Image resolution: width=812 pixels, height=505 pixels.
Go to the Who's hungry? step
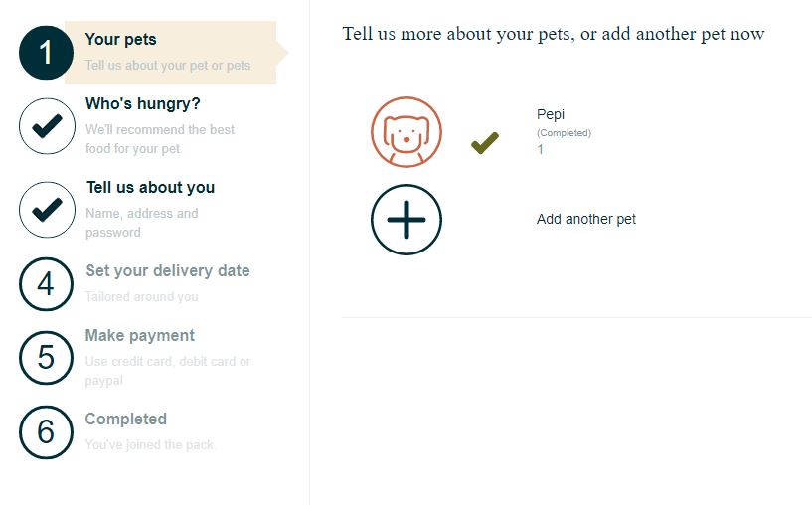click(x=143, y=103)
